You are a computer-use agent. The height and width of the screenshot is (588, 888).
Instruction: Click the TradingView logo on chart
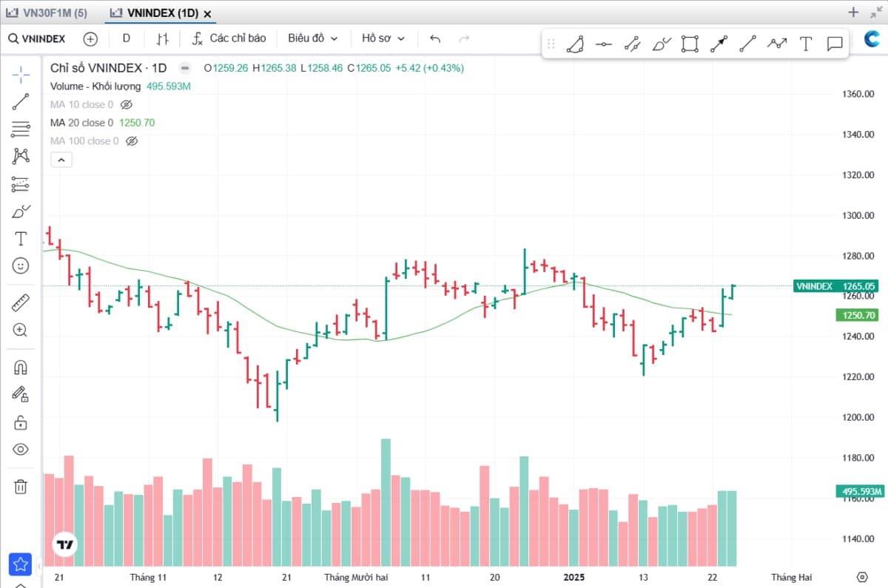point(65,545)
